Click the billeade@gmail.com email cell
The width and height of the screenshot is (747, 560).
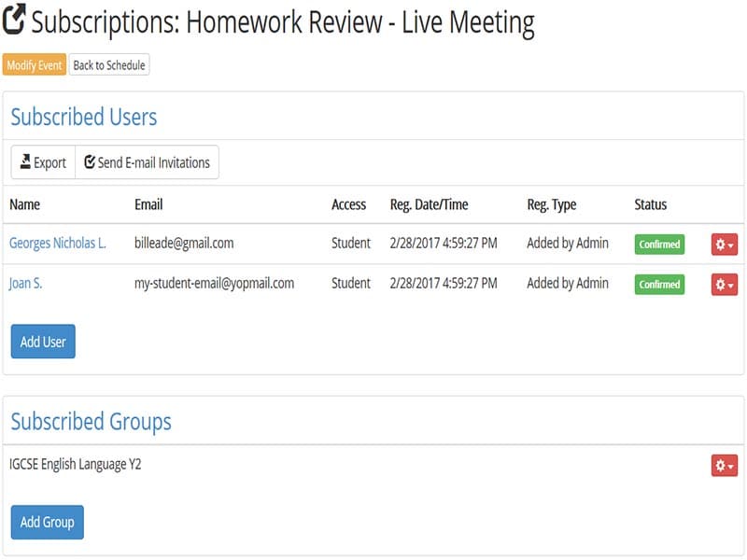coord(184,244)
